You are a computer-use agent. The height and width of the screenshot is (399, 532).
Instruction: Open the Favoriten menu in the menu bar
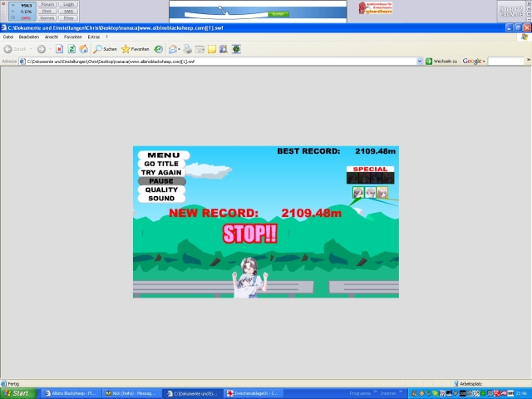tap(73, 37)
